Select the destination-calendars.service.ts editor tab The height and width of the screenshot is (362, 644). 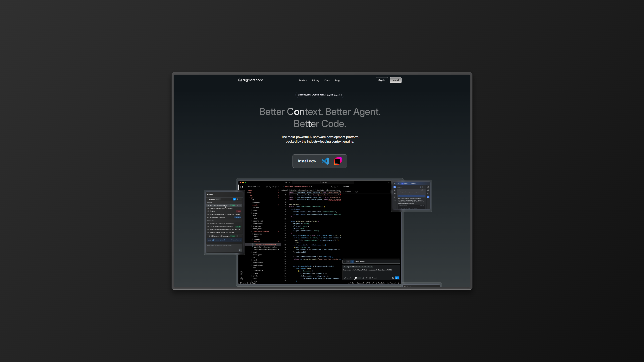297,187
